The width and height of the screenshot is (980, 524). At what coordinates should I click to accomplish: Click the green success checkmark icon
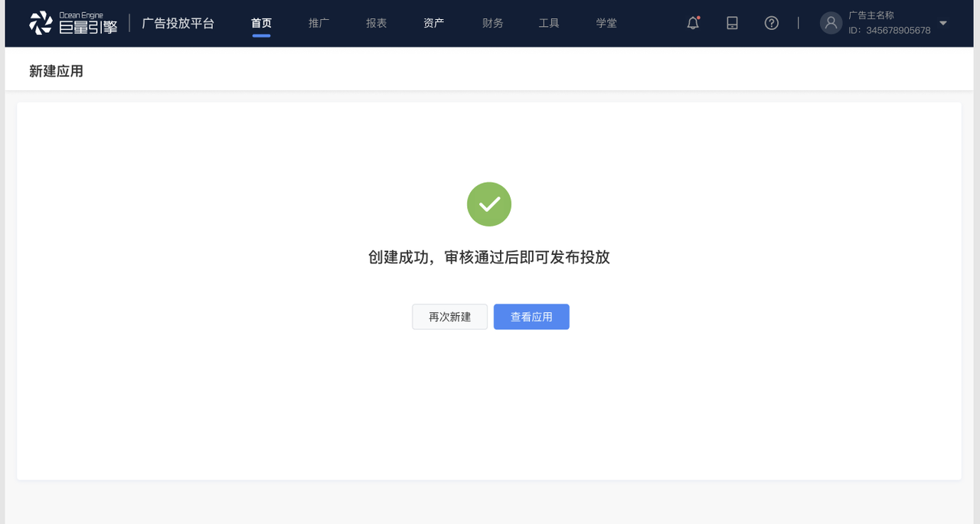coord(488,203)
